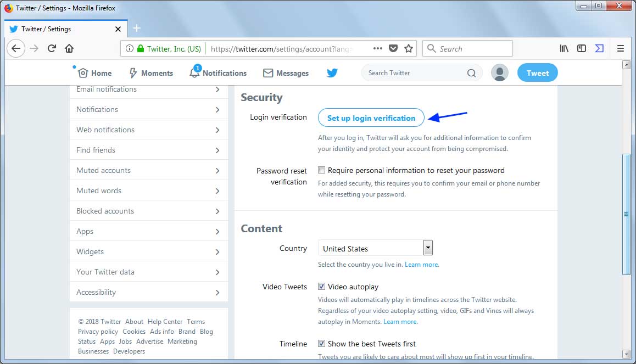
Task: Reload the current page
Action: (52, 49)
